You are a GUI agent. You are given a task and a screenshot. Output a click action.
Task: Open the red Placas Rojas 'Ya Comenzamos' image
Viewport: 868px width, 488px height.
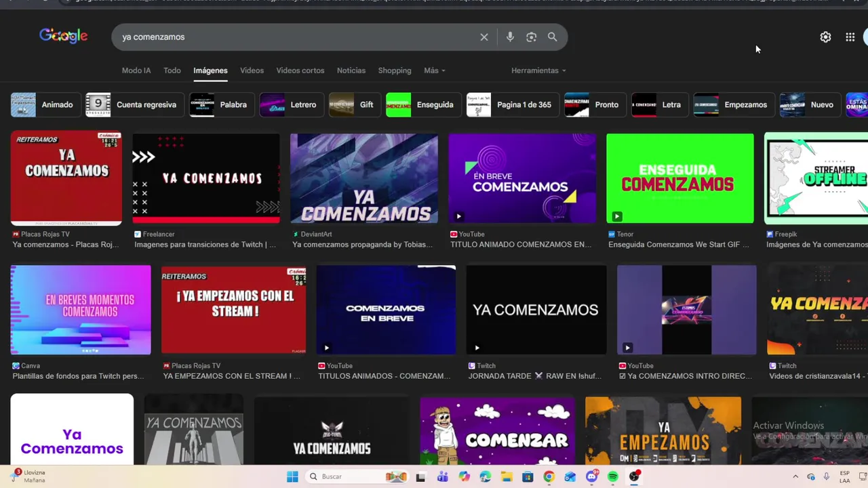tap(66, 178)
